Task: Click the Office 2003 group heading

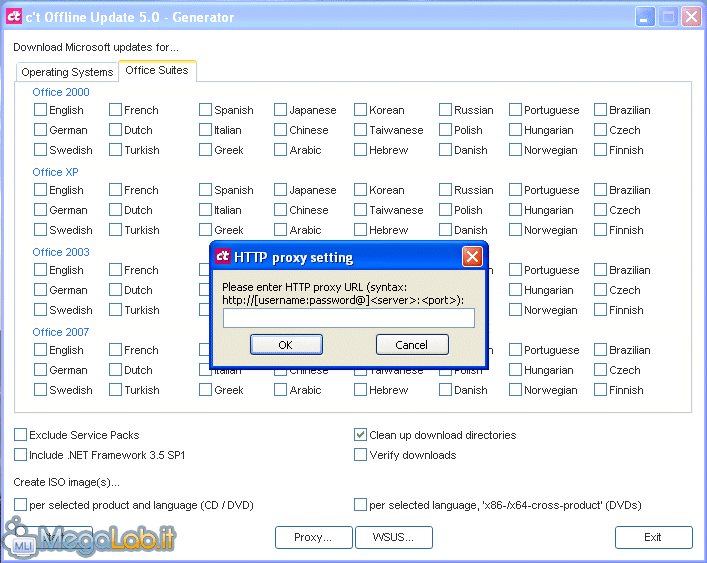Action: pyautogui.click(x=61, y=252)
